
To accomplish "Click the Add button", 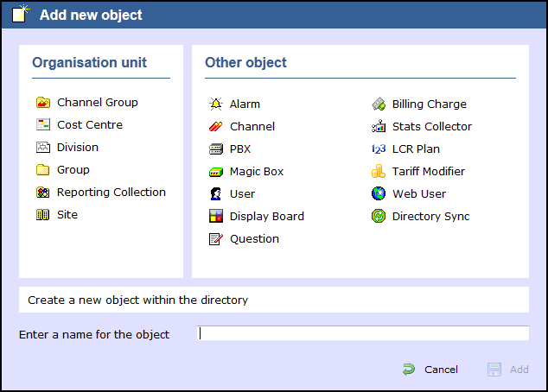I will (509, 370).
